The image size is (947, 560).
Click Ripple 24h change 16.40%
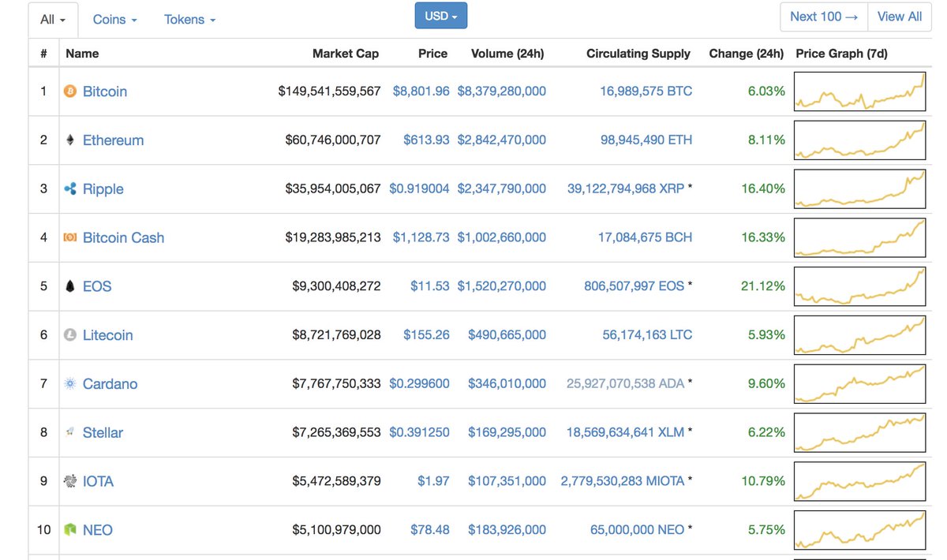click(x=763, y=189)
